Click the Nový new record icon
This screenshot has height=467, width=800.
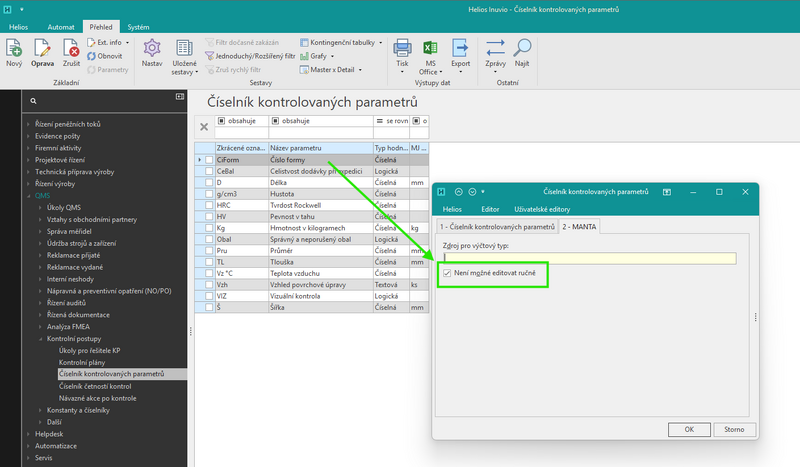(x=14, y=48)
